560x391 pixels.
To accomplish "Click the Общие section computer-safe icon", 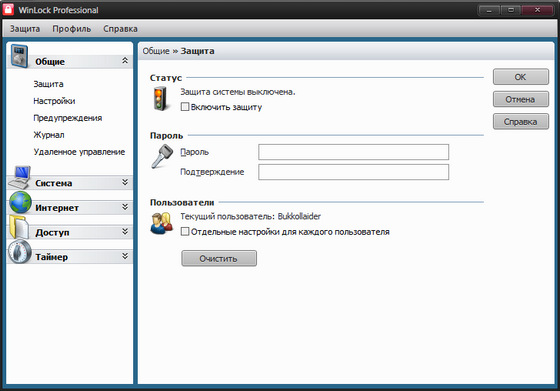I will (x=19, y=56).
